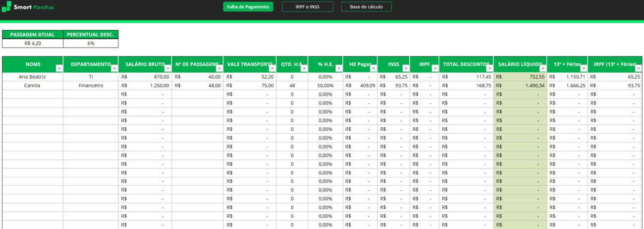Viewport: 644px width, 229px height.
Task: Open the TOTAL DESCONTOS filter dropdown
Action: [489, 69]
